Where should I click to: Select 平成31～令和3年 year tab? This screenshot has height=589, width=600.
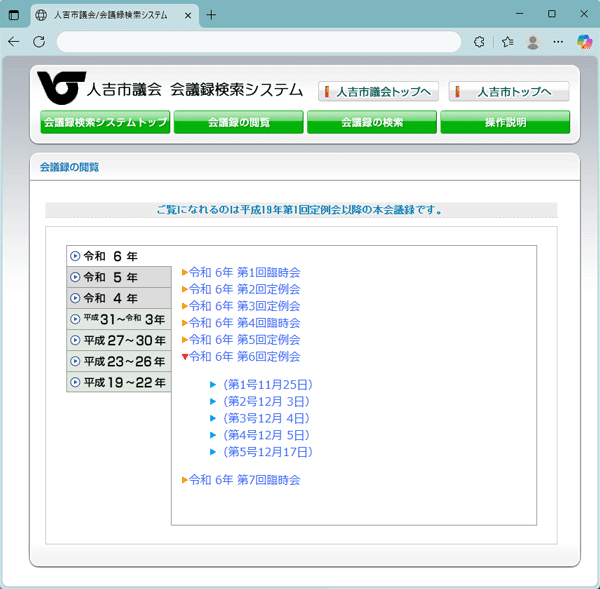[119, 319]
